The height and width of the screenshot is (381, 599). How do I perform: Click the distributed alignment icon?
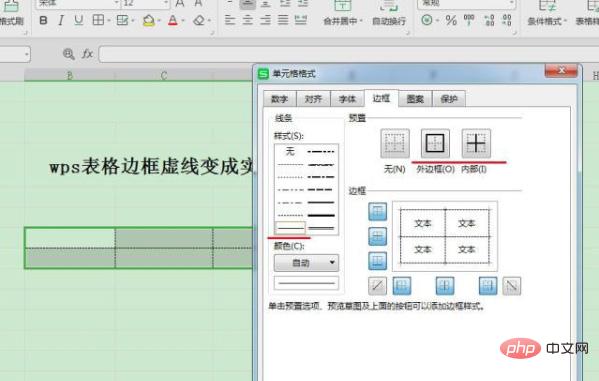pos(301,20)
